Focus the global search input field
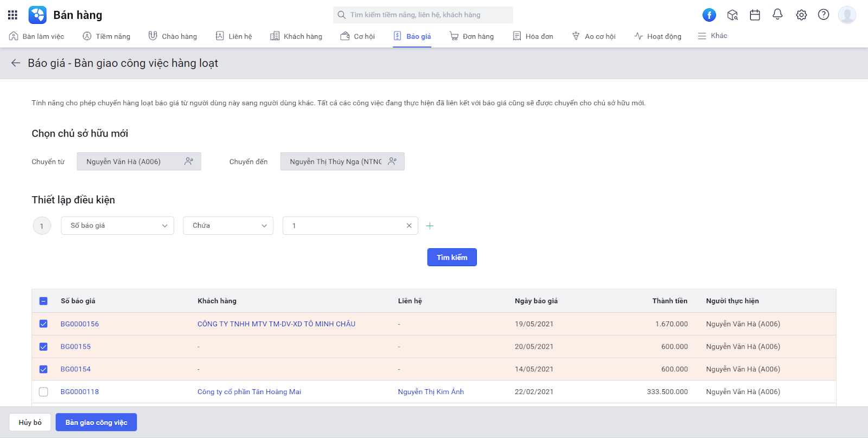Image resolution: width=868 pixels, height=438 pixels. pos(423,15)
